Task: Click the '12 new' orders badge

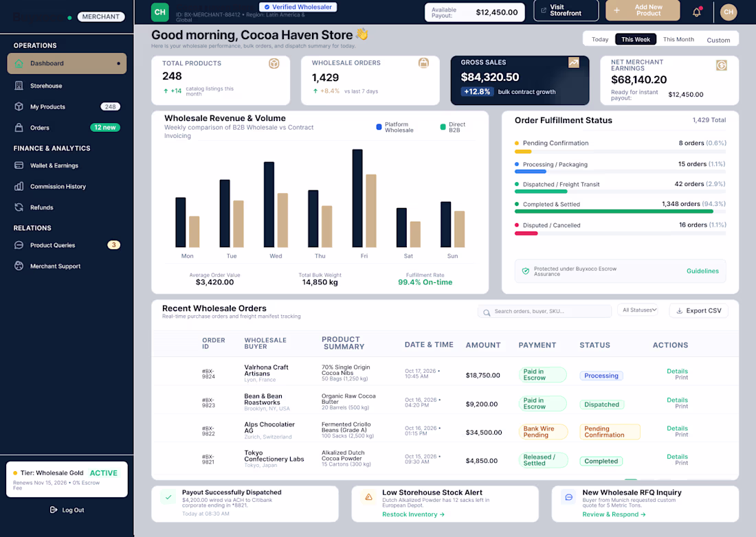Action: click(105, 128)
